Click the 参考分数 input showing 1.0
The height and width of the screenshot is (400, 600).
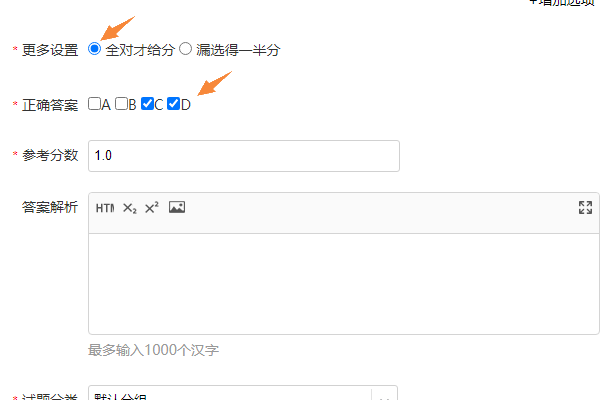tap(244, 156)
